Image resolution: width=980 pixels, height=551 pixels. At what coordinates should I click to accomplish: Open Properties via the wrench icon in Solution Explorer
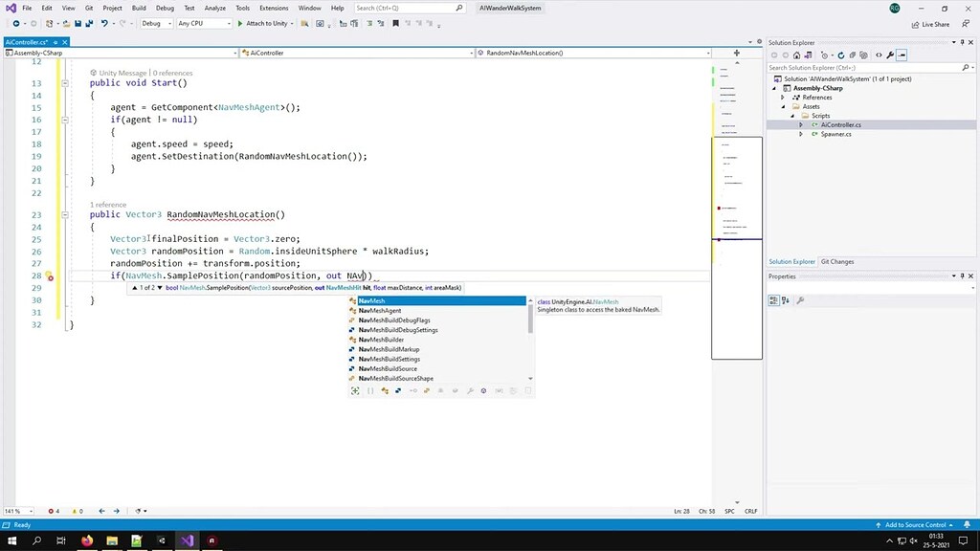click(890, 55)
